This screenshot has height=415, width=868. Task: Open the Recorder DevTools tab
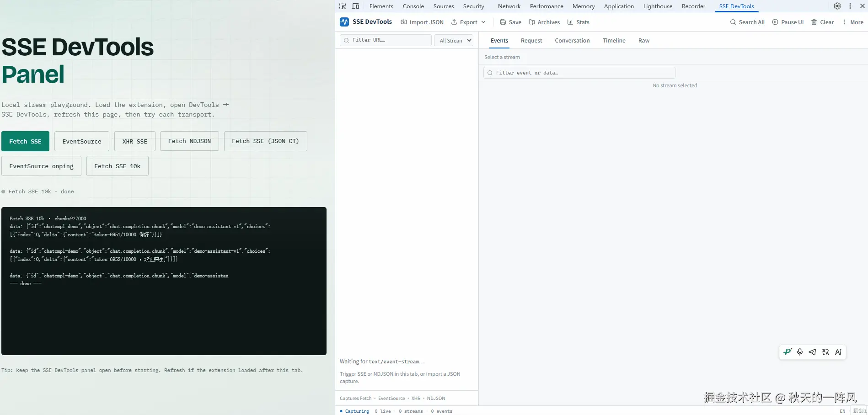[693, 6]
